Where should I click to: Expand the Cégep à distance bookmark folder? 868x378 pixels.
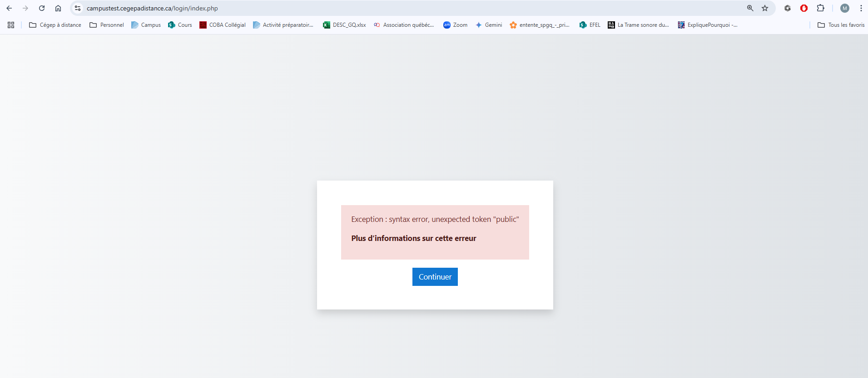point(55,25)
